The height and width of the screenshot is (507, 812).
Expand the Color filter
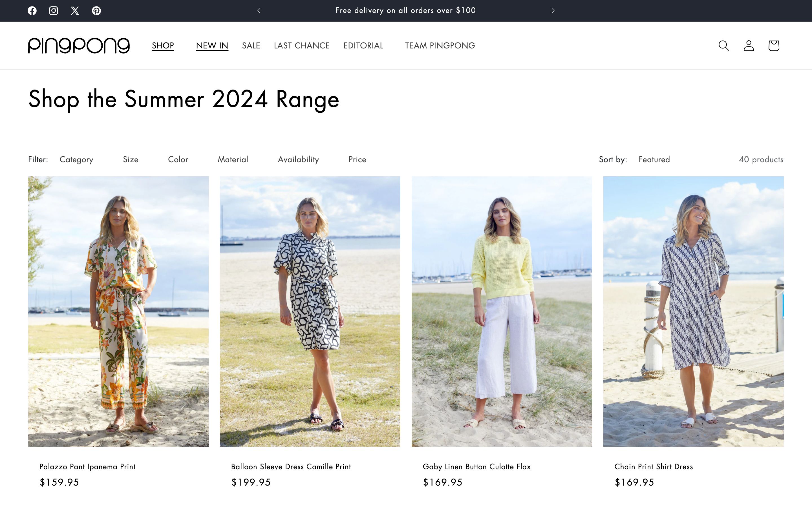[x=178, y=160]
